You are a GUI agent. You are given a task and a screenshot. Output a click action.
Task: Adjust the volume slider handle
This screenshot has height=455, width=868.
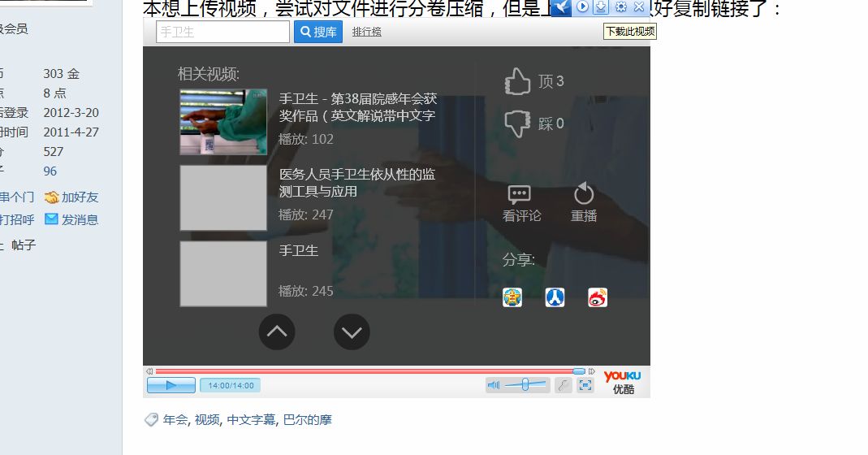coord(525,385)
